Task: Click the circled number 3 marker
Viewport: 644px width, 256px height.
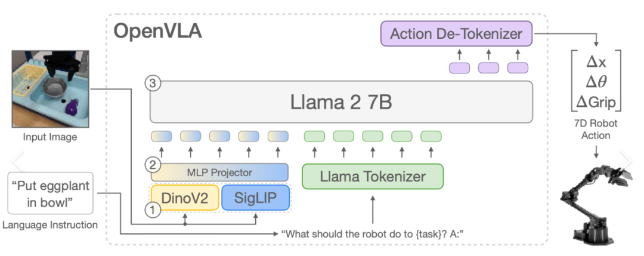Action: (153, 84)
